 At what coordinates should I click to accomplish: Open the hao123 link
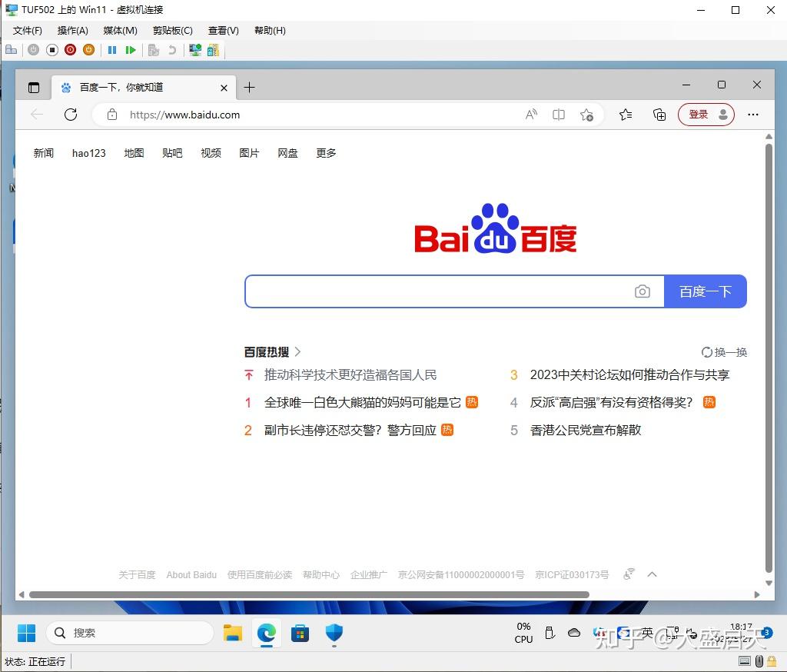89,153
